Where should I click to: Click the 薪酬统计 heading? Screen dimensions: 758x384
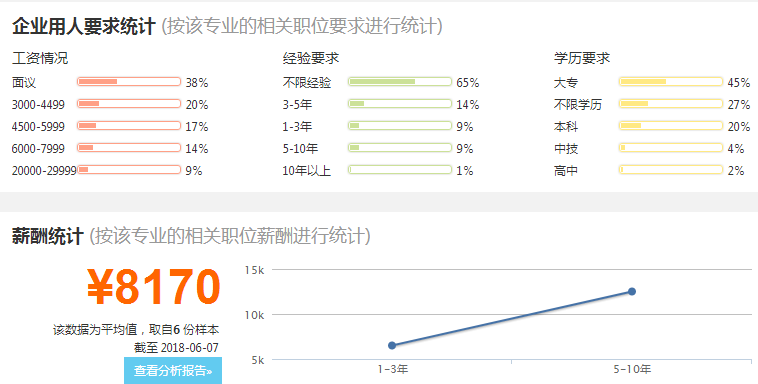click(48, 236)
